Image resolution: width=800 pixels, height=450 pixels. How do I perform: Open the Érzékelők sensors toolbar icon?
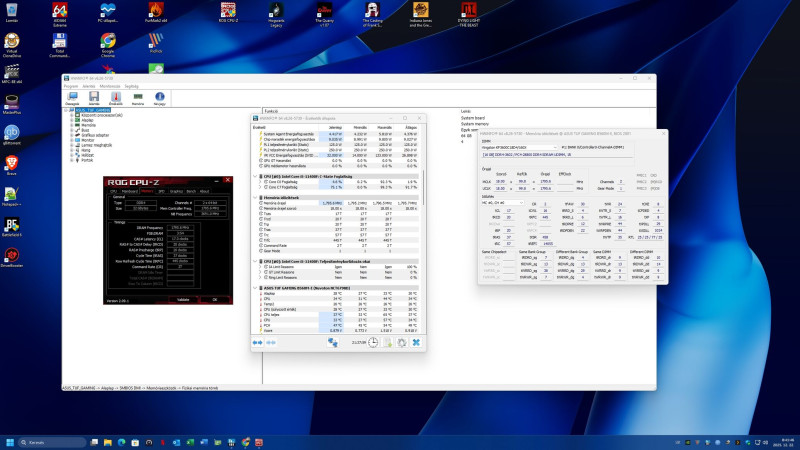click(x=116, y=98)
